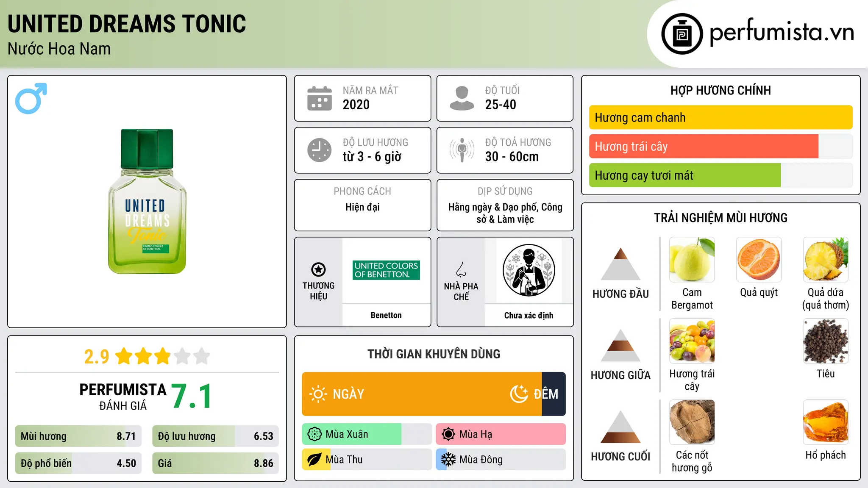The height and width of the screenshot is (488, 868).
Task: Click the Hương trái cây accord bar
Action: 721,147
